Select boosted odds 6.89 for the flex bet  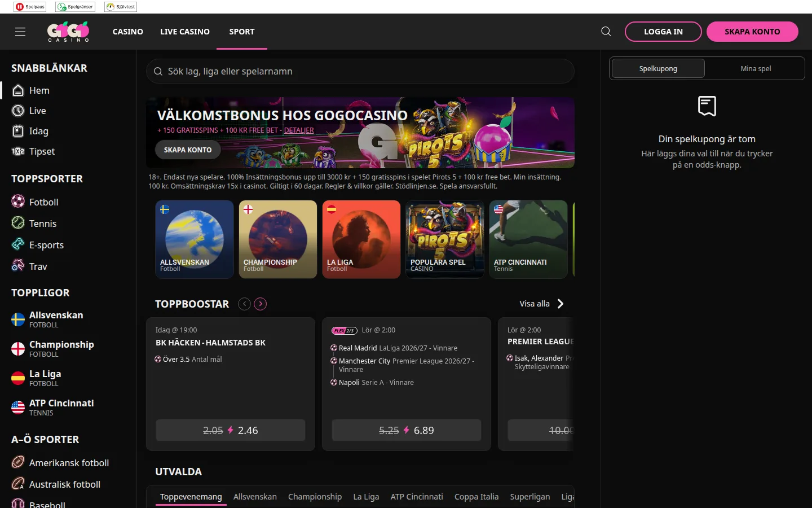coord(407,430)
